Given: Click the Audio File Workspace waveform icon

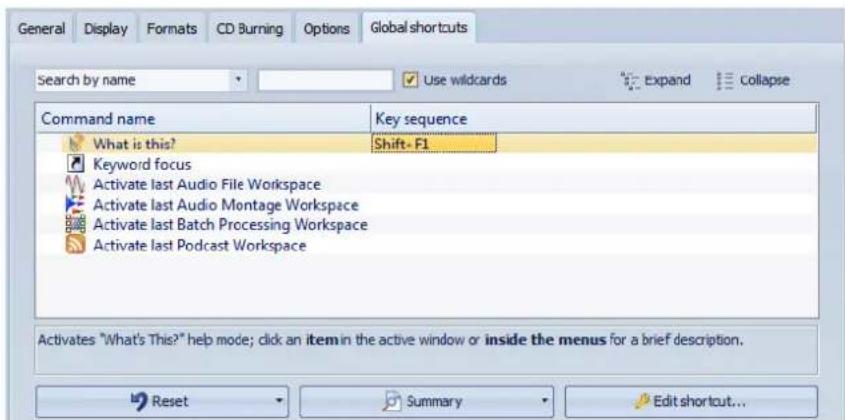Looking at the screenshot, I should [x=75, y=184].
